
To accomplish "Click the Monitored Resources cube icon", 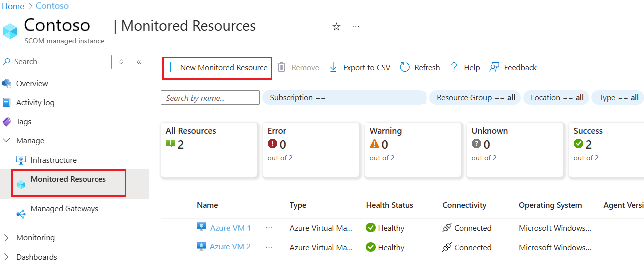I will [21, 184].
